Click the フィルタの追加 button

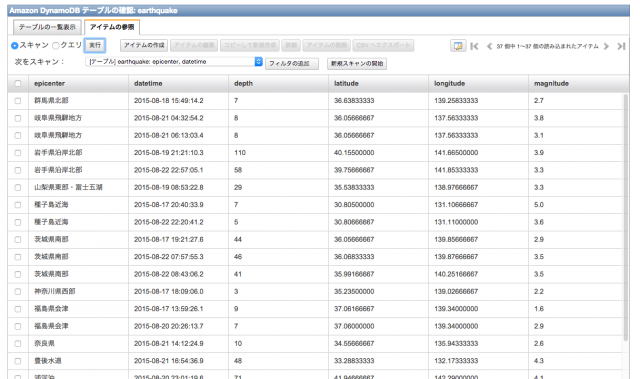tap(292, 64)
